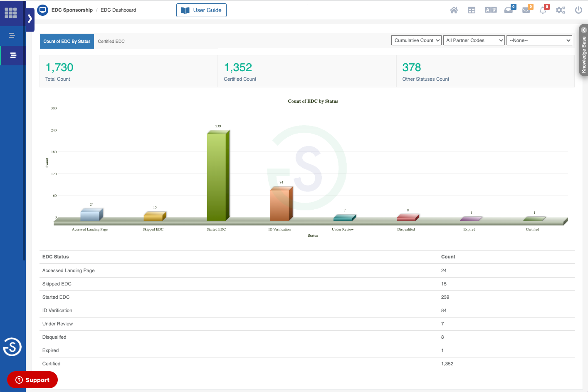Click the power logout icon
Image resolution: width=588 pixels, height=392 pixels.
click(578, 10)
